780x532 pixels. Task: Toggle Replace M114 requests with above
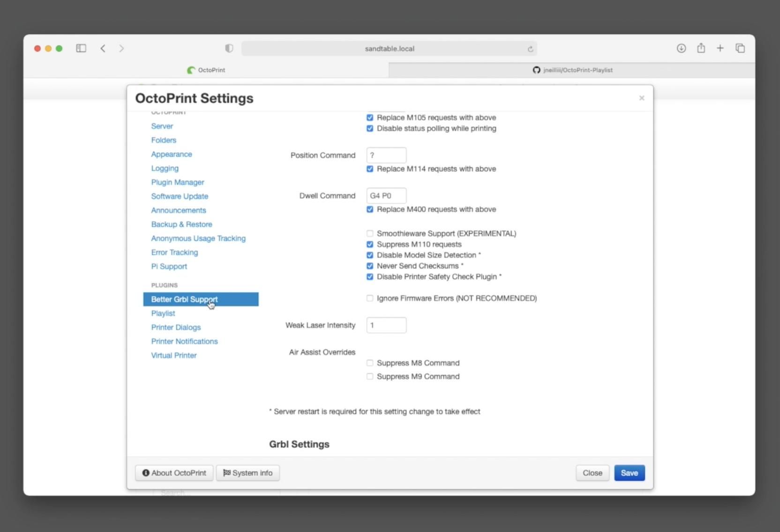(x=370, y=169)
